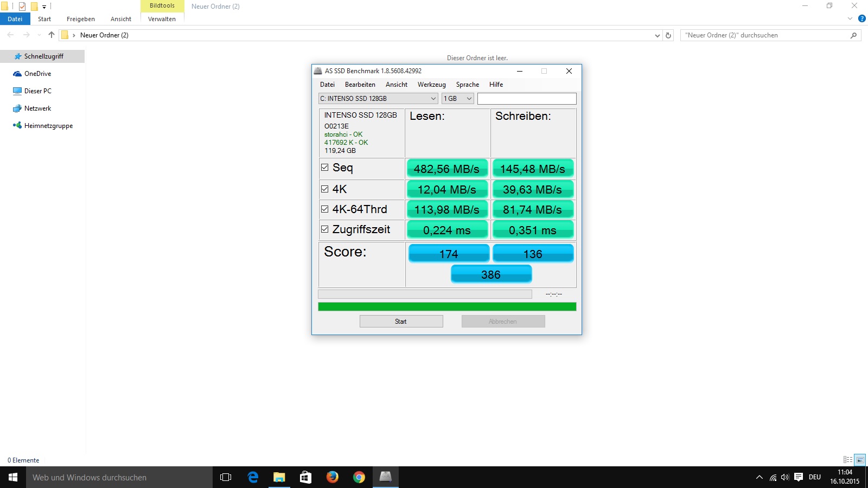Expand the Explorer address bar history dropdown
Viewport: 868px width, 488px height.
(x=658, y=36)
